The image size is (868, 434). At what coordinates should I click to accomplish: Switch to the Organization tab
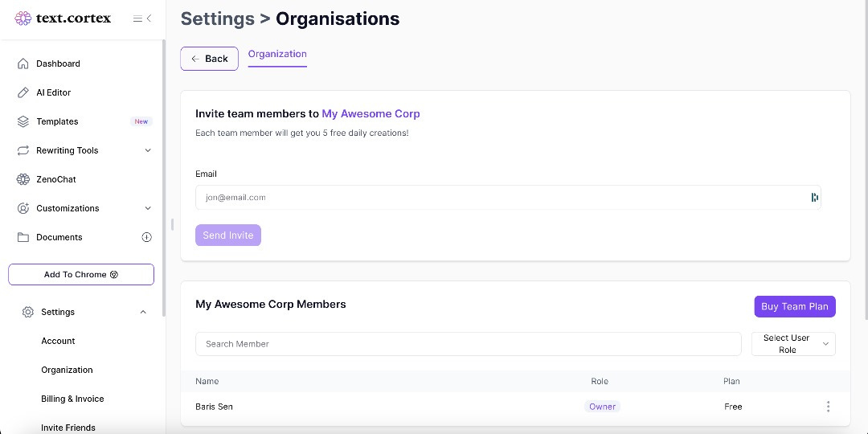click(x=277, y=55)
